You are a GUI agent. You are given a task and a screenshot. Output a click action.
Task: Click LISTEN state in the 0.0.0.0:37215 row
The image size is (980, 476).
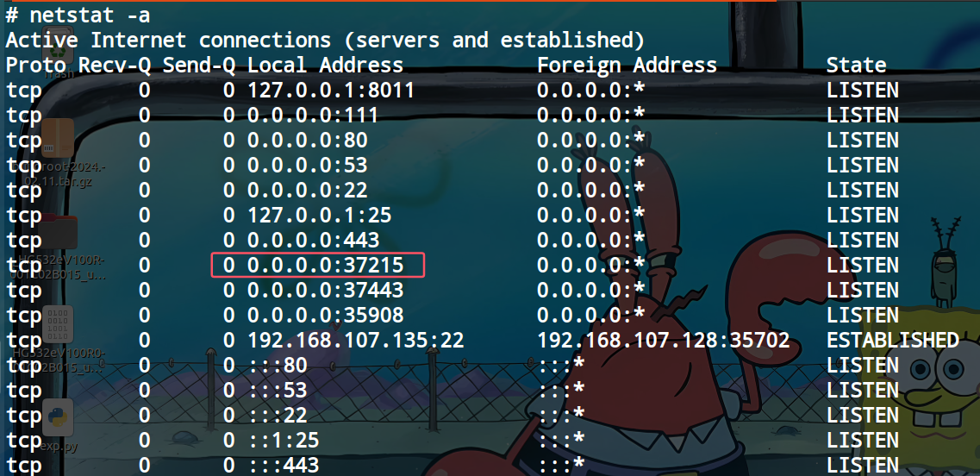(x=863, y=266)
